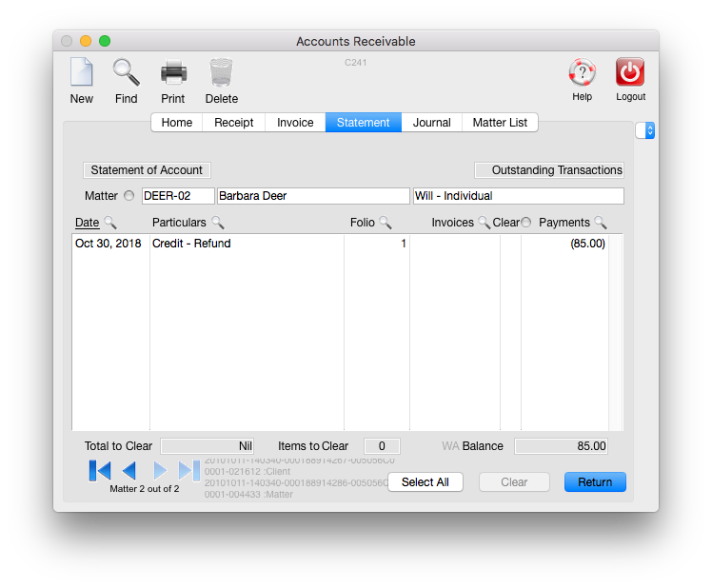This screenshot has width=712, height=588.
Task: Click the DEER-02 matter code field
Action: [178, 196]
